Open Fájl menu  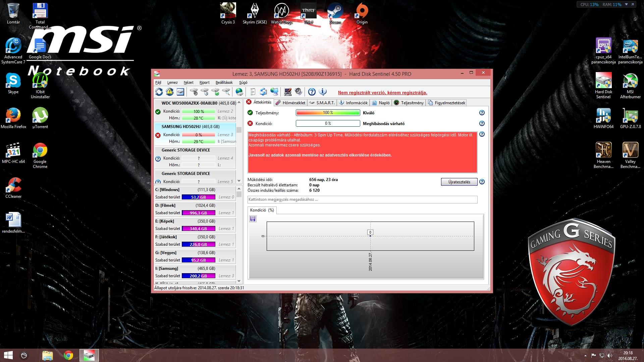click(x=158, y=82)
